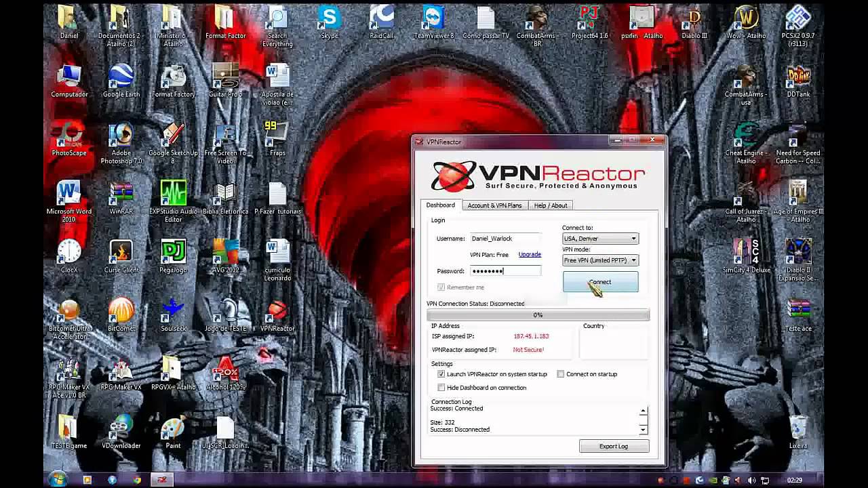Viewport: 868px width, 488px height.
Task: Select the VPNReactor desktop shortcut
Action: click(x=277, y=315)
